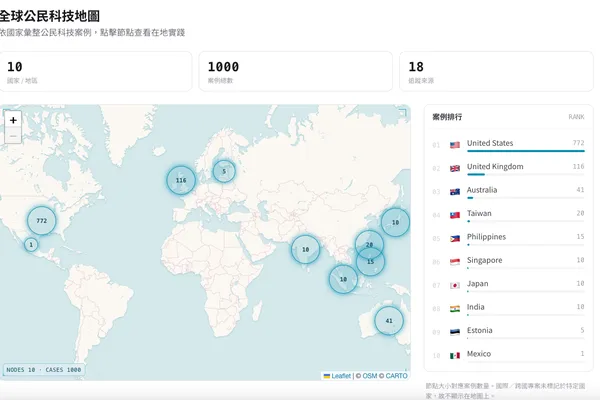Select United Kingdom in the ranking list

point(509,168)
